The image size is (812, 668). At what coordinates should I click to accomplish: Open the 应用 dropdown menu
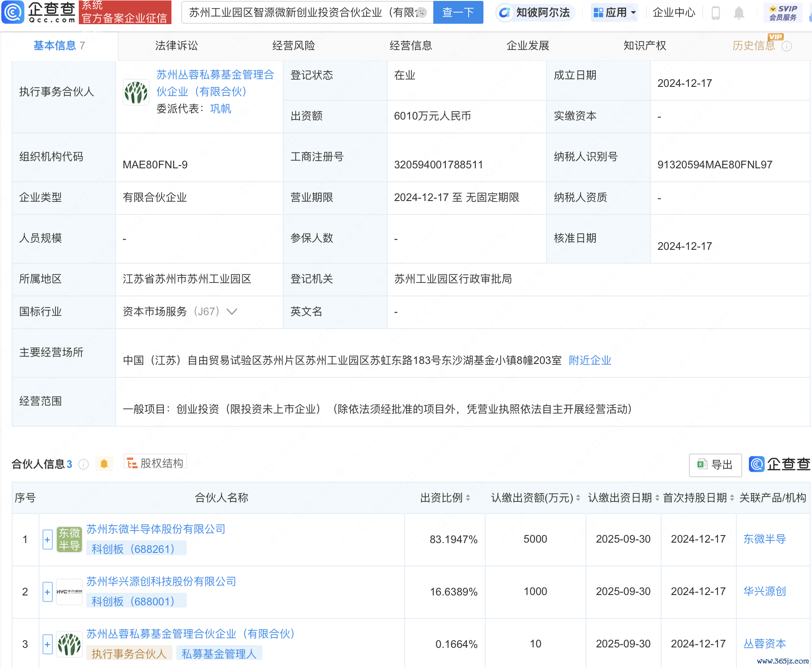tap(615, 13)
